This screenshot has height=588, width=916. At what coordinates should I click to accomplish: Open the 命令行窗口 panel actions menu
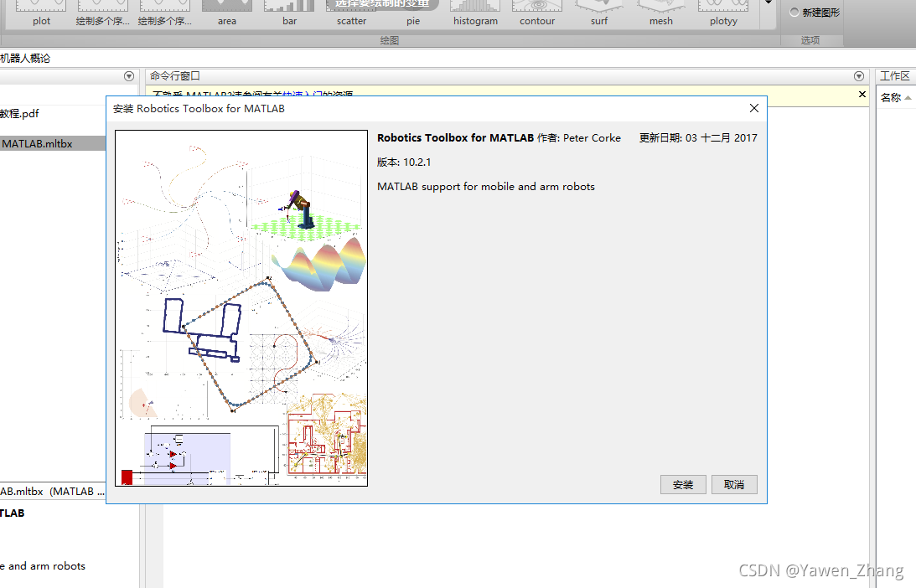point(859,76)
